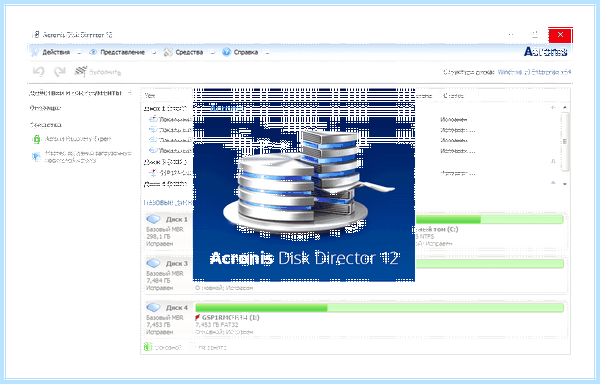Image resolution: width=600 pixels, height=384 pixels.
Task: Click the app icon in title bar
Action: pos(36,35)
